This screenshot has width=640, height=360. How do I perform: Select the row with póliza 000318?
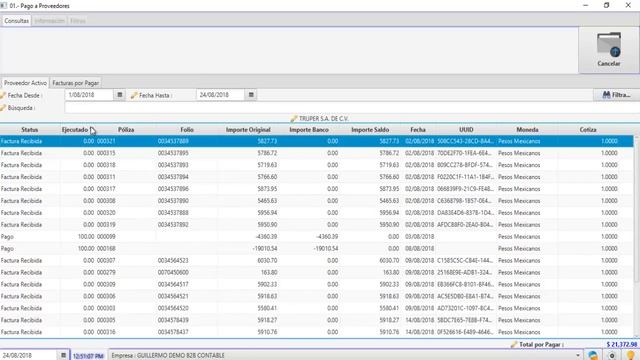[x=317, y=165]
